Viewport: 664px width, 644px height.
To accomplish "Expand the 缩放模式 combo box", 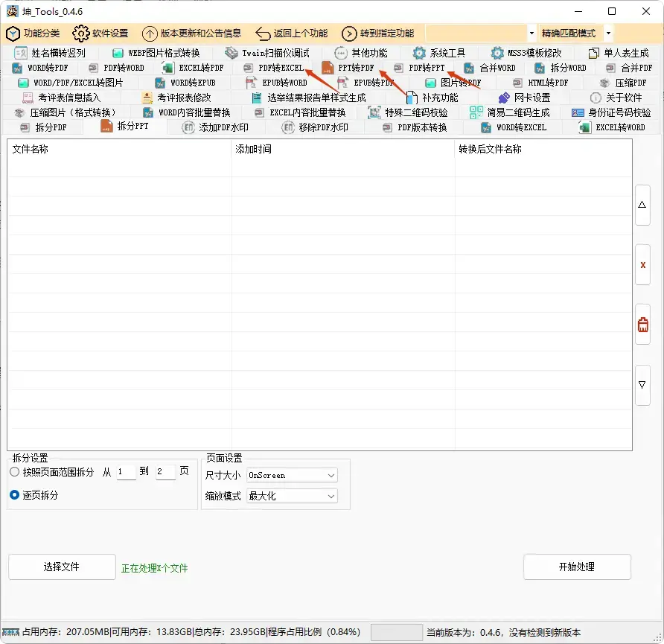I will [292, 496].
